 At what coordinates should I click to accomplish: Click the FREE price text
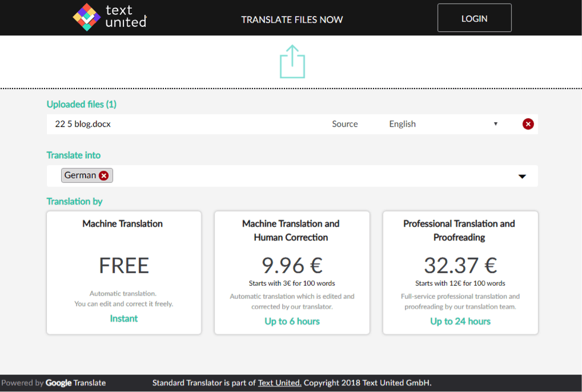[124, 265]
